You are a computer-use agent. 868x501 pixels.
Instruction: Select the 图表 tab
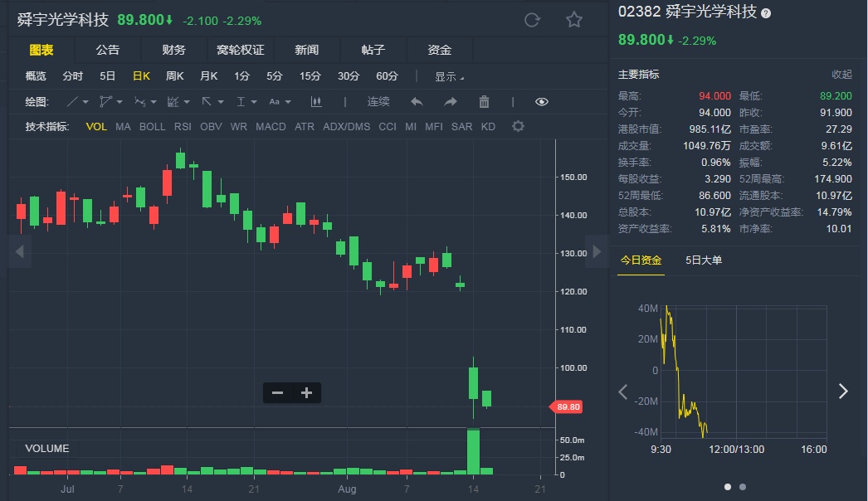pyautogui.click(x=41, y=50)
